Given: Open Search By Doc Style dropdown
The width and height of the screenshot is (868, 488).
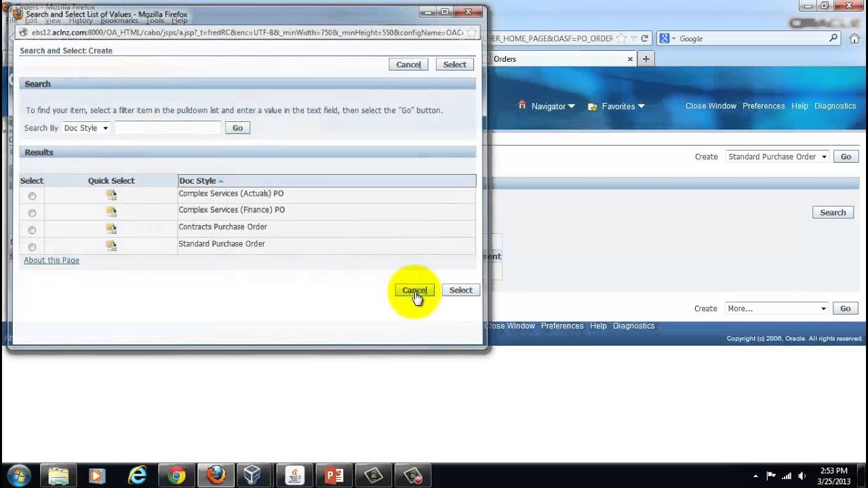Looking at the screenshot, I should (86, 128).
